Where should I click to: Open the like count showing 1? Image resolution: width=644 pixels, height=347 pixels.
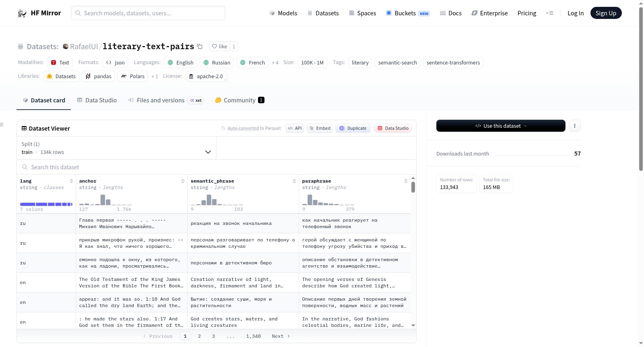pyautogui.click(x=234, y=46)
